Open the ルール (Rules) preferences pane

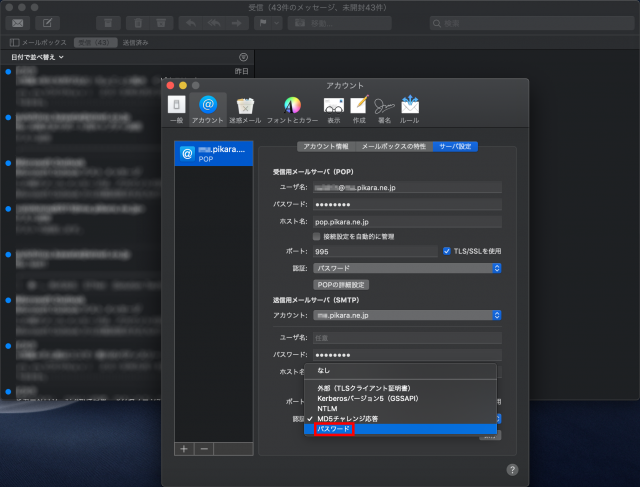[410, 108]
